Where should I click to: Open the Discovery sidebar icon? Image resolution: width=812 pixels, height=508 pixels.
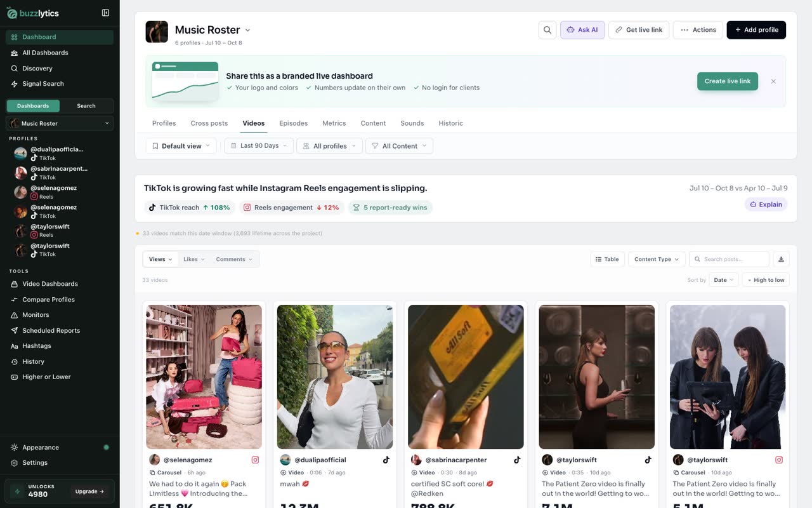point(14,69)
